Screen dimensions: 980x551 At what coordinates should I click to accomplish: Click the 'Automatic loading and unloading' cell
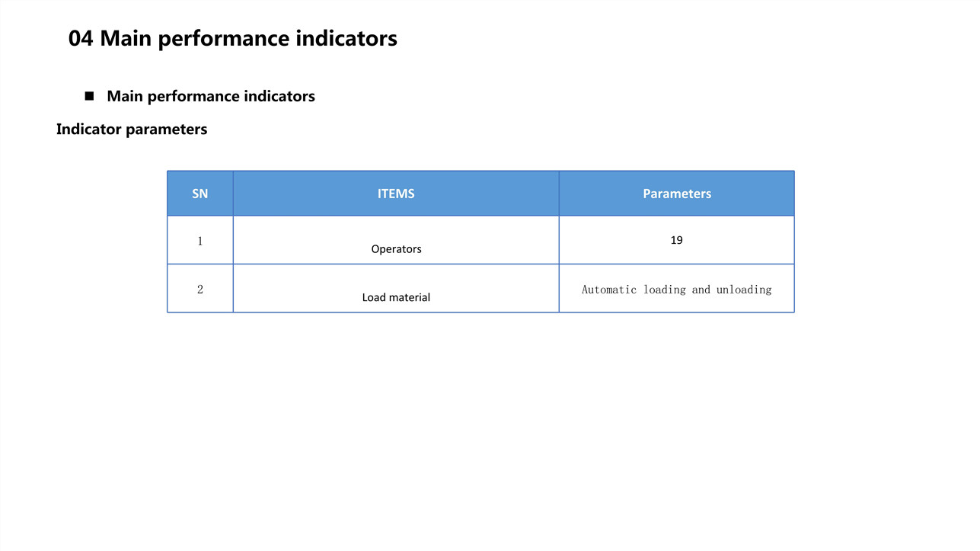pyautogui.click(x=677, y=288)
